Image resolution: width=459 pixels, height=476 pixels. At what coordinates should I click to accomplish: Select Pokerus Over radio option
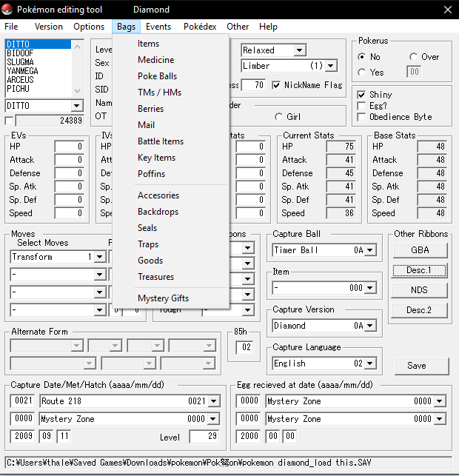413,57
